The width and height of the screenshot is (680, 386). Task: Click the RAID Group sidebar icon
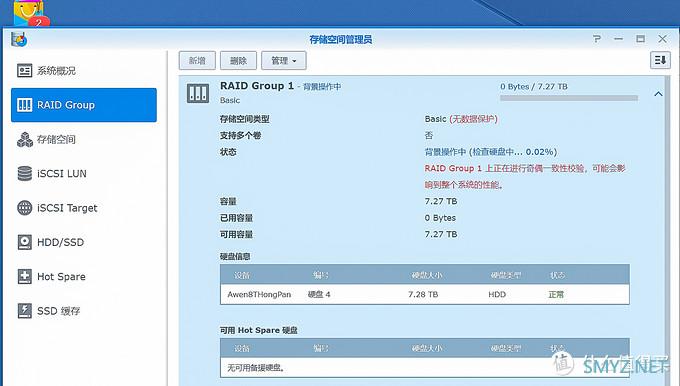pyautogui.click(x=24, y=105)
